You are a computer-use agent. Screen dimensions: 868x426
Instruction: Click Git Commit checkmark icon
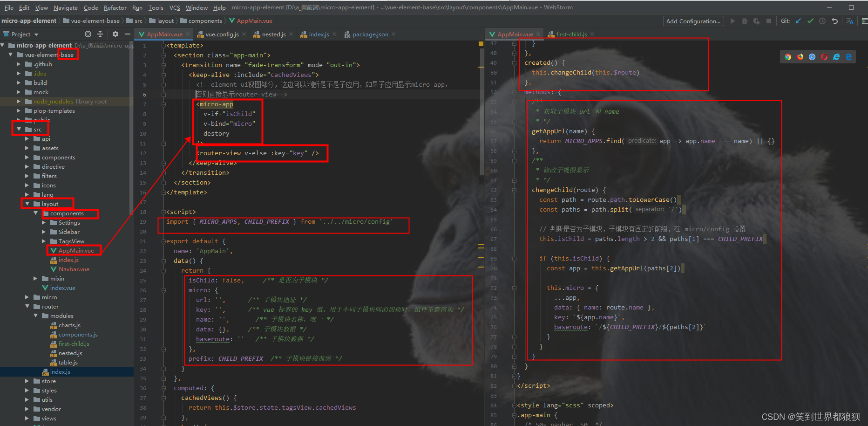coord(810,21)
